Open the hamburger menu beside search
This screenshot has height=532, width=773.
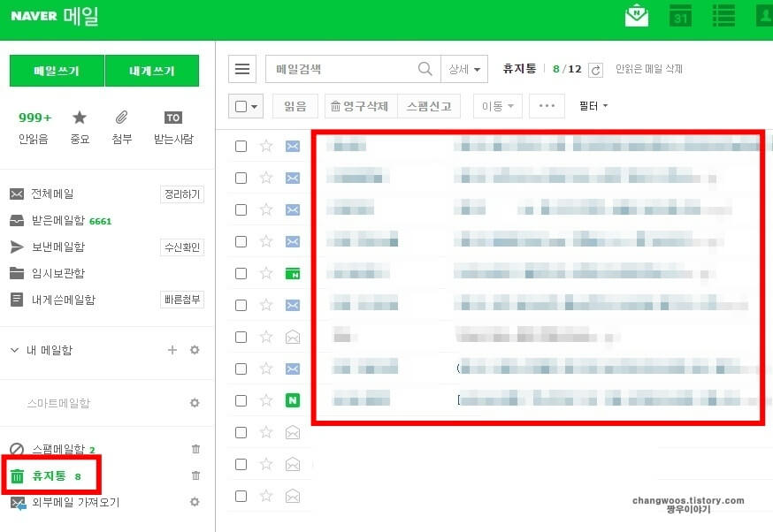coord(241,68)
